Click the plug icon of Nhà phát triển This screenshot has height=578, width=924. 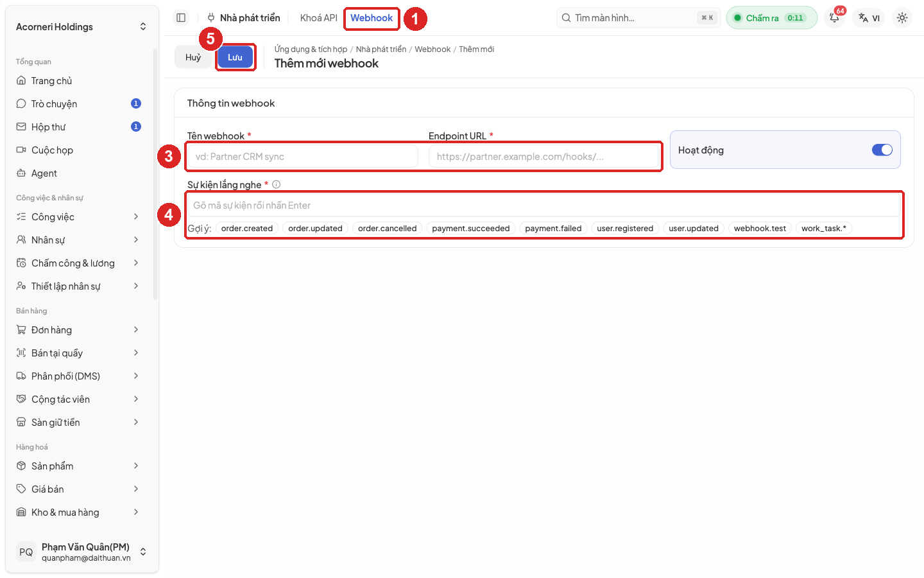click(x=211, y=18)
